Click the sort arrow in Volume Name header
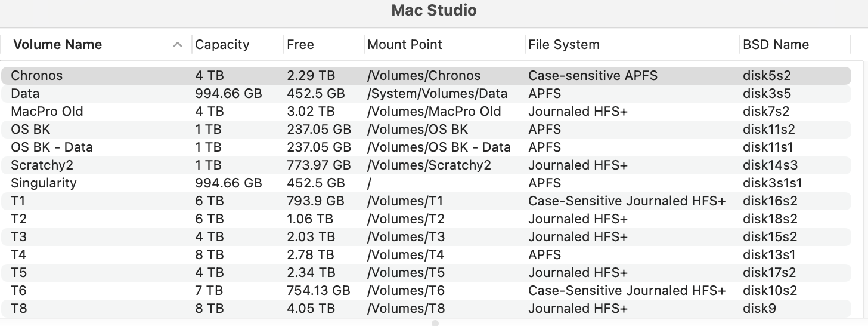868x326 pixels. (x=177, y=45)
